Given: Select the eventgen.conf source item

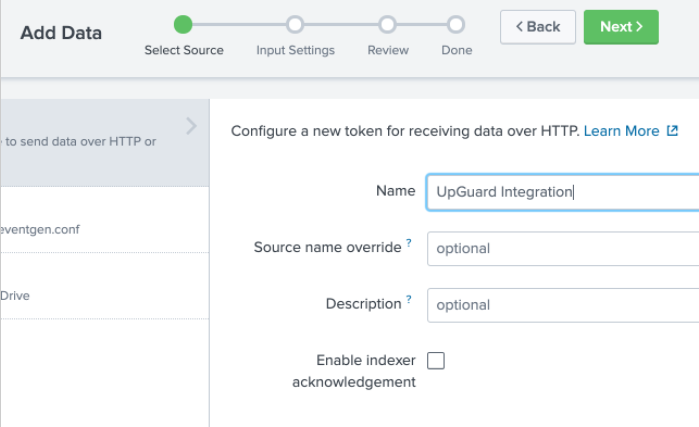Looking at the screenshot, I should click(100, 229).
